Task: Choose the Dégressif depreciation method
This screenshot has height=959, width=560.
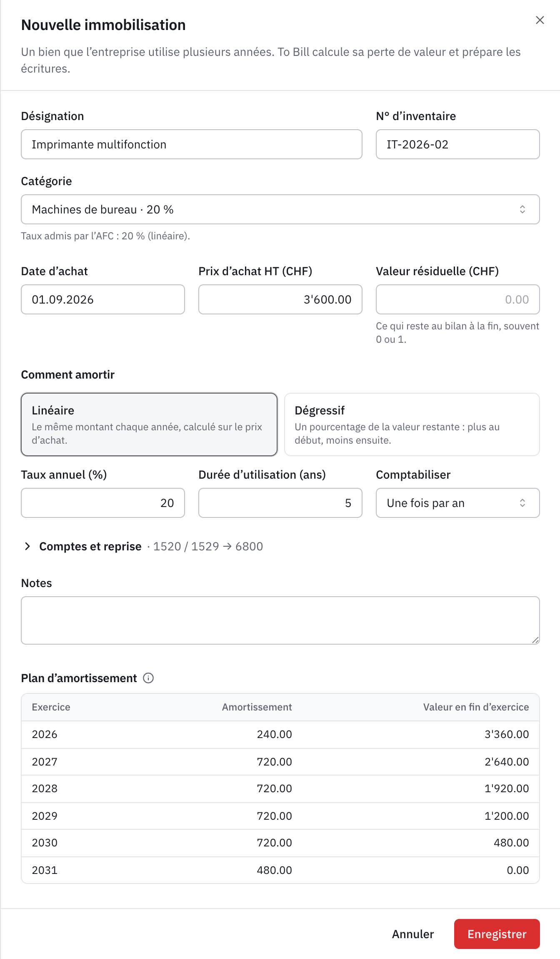Action: coord(412,424)
